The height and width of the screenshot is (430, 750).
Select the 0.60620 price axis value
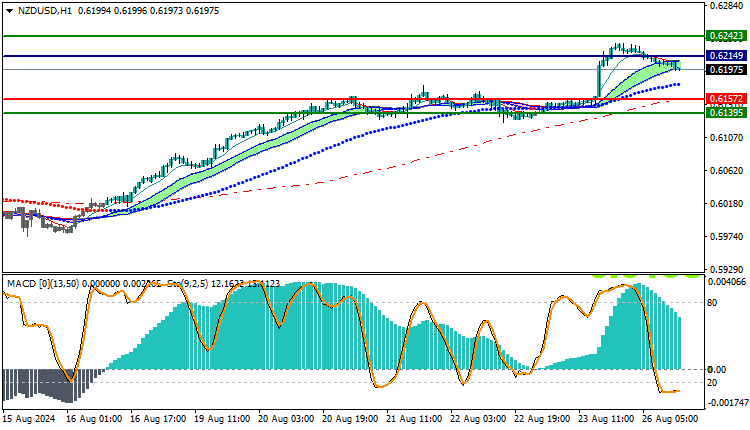point(727,171)
